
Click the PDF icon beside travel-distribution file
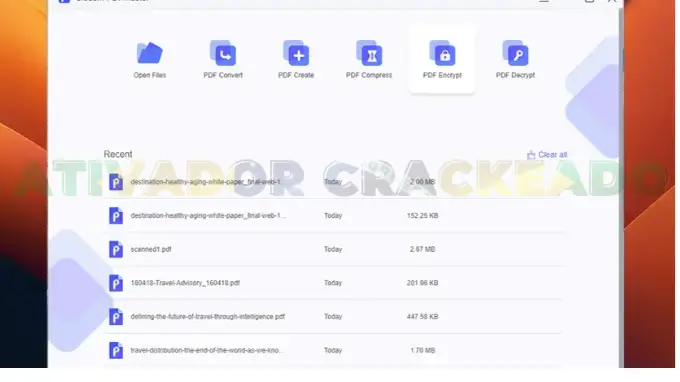[x=116, y=350]
